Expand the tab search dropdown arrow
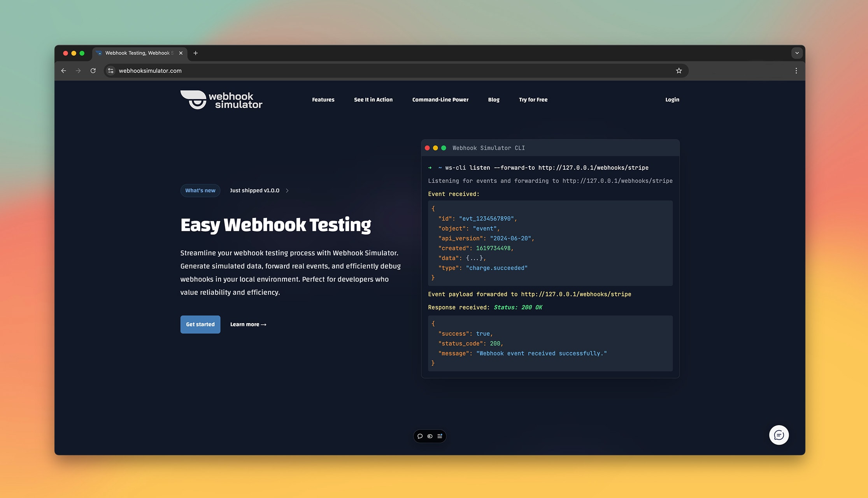This screenshot has height=498, width=868. [797, 53]
